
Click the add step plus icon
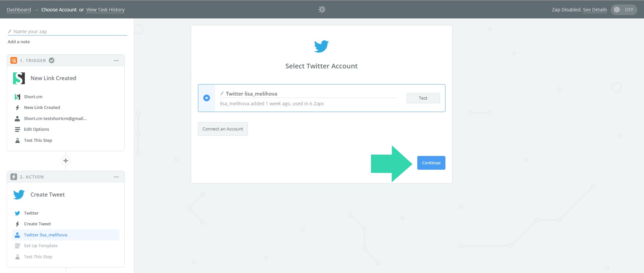66,161
